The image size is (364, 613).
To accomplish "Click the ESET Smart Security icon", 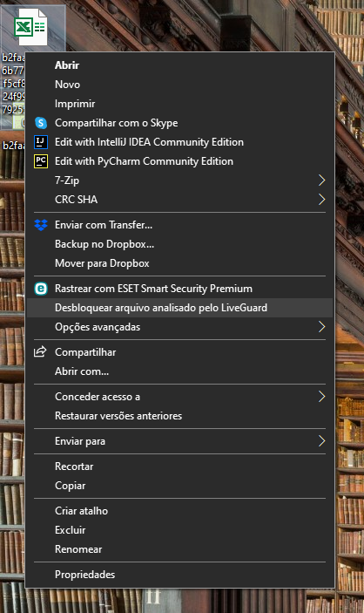I will point(41,289).
